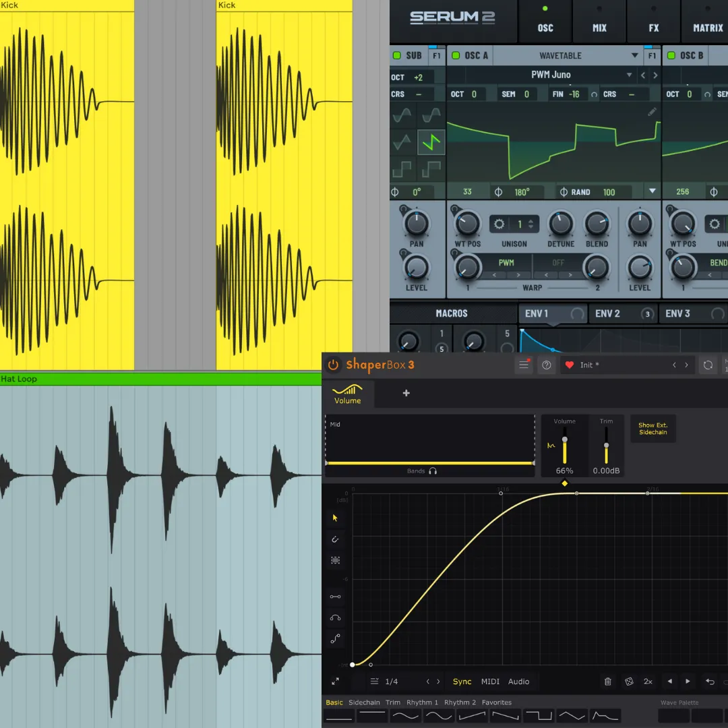This screenshot has height=728, width=728.
Task: Shift the wave right with the right triangle
Action: click(x=688, y=681)
